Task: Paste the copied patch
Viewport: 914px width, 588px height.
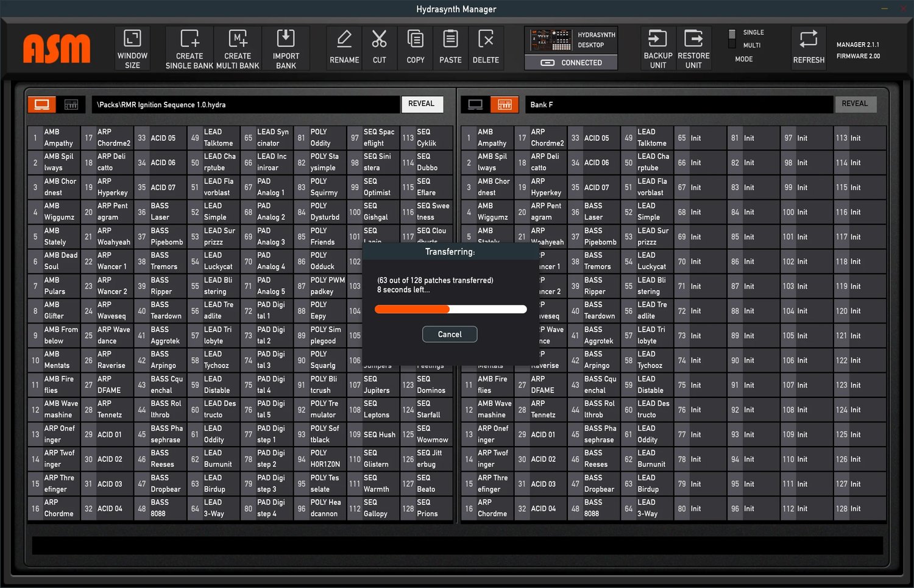Action: [x=451, y=48]
